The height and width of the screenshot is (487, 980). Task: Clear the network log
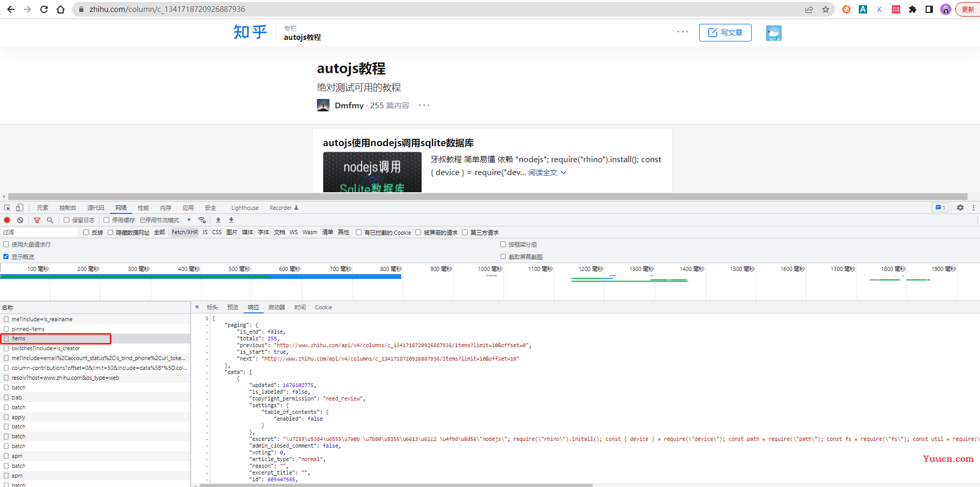pos(20,220)
